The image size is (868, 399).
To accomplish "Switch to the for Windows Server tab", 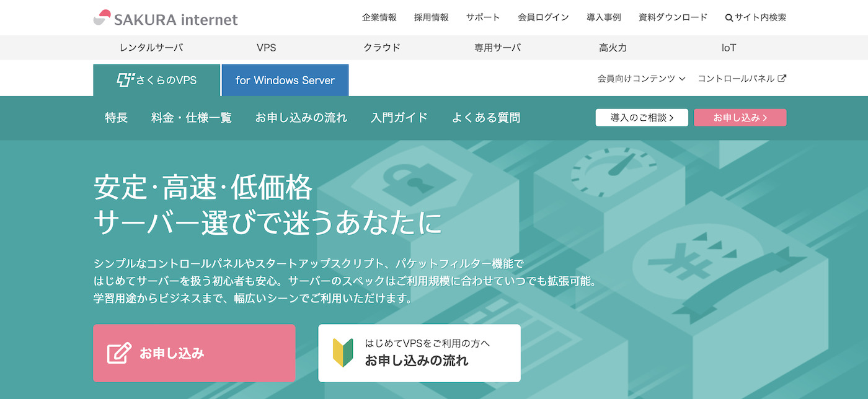I will 285,80.
